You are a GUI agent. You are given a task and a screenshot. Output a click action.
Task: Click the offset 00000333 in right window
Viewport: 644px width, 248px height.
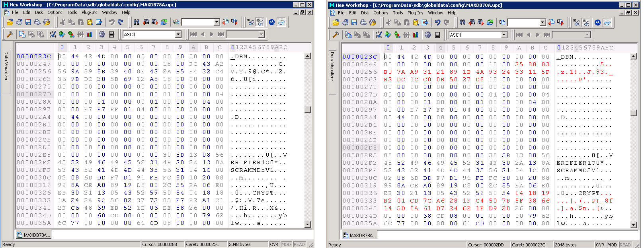(x=360, y=201)
